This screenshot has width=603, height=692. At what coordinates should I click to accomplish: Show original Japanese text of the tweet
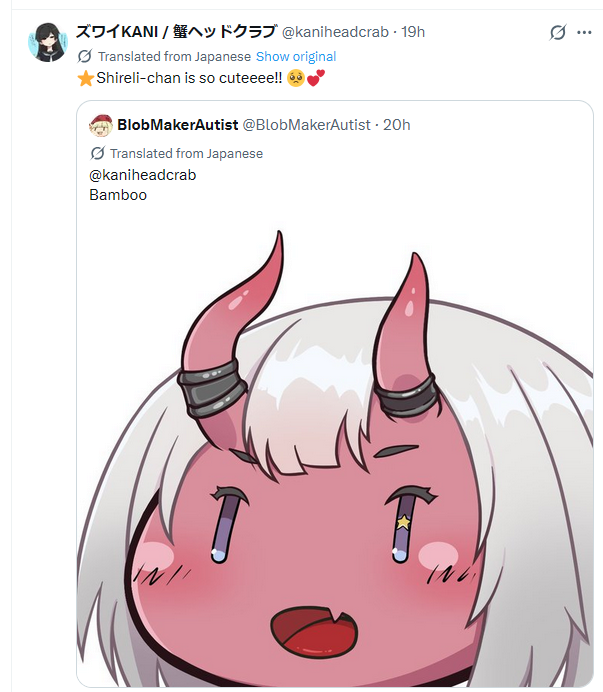pyautogui.click(x=296, y=56)
